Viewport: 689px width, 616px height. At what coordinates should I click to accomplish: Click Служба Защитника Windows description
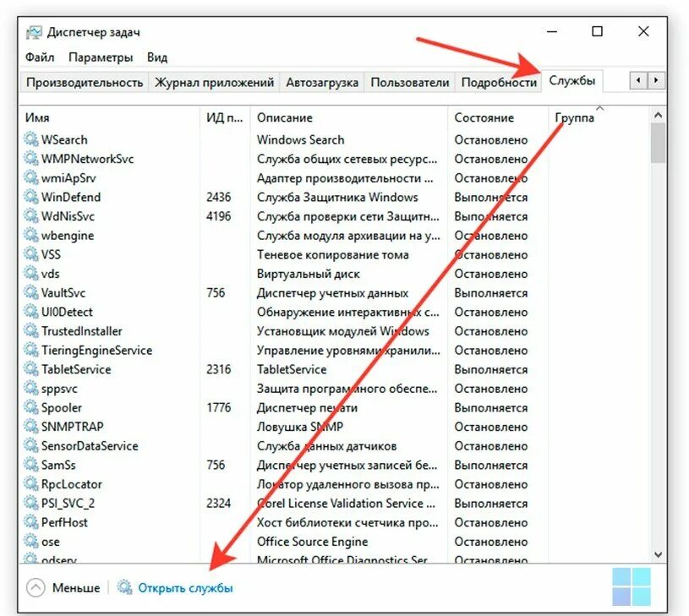click(x=337, y=197)
